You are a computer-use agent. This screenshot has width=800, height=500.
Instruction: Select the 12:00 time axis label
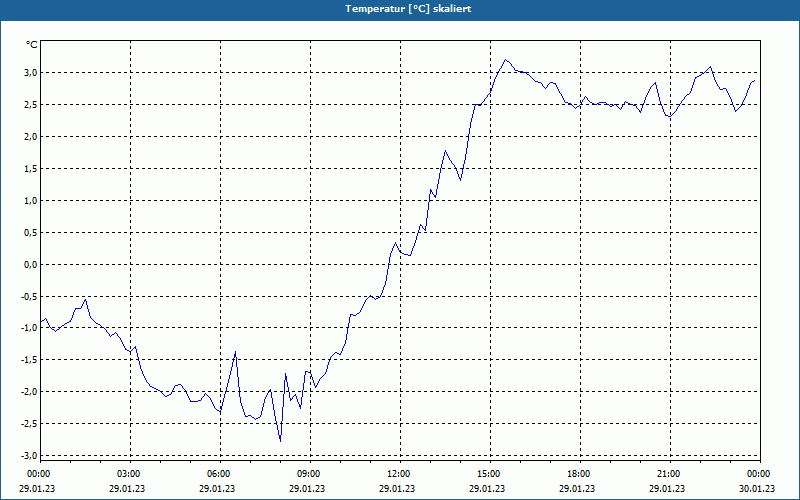pyautogui.click(x=400, y=474)
